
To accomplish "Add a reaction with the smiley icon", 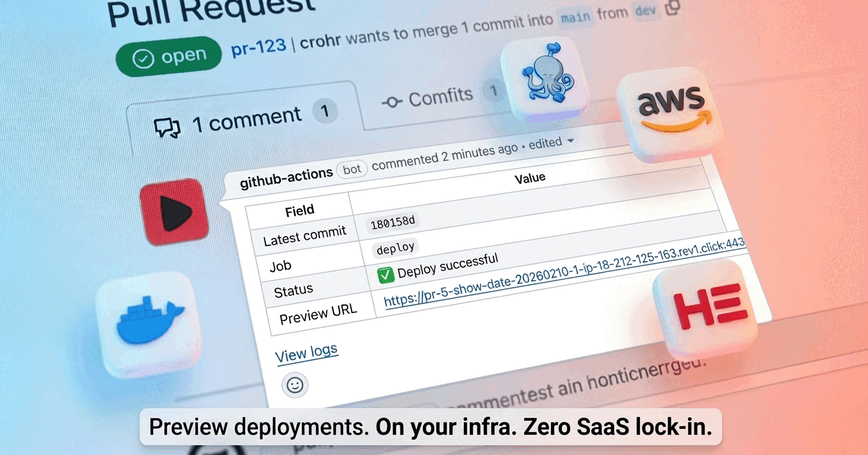I will (294, 385).
